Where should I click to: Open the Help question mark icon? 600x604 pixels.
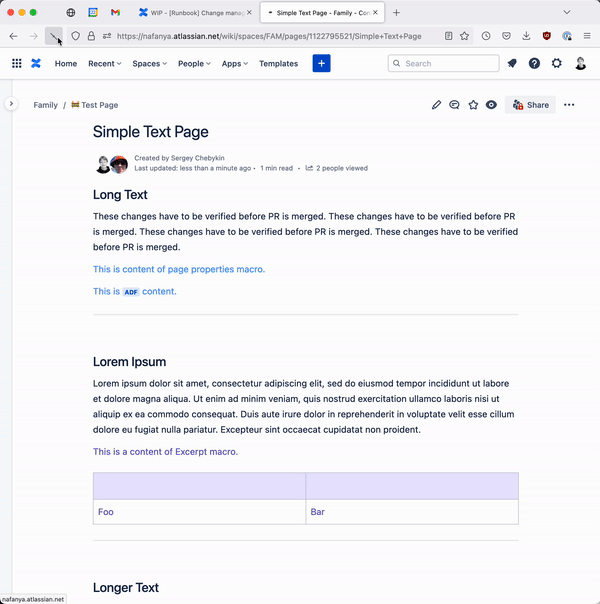click(534, 63)
